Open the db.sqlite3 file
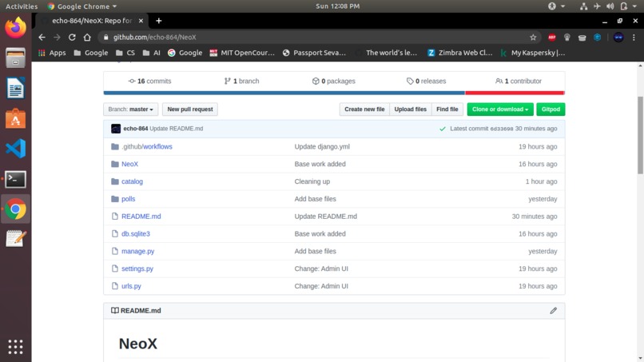644x362 pixels. [136, 234]
